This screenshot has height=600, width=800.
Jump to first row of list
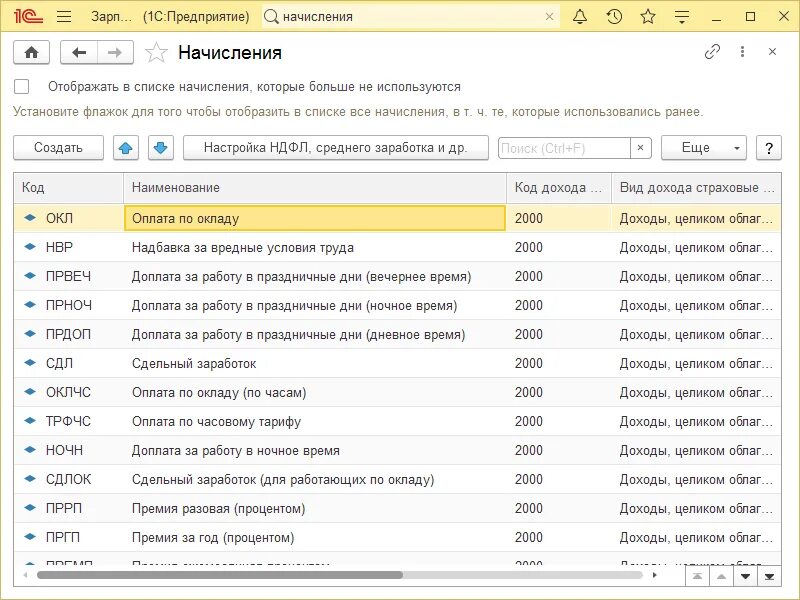point(697,577)
